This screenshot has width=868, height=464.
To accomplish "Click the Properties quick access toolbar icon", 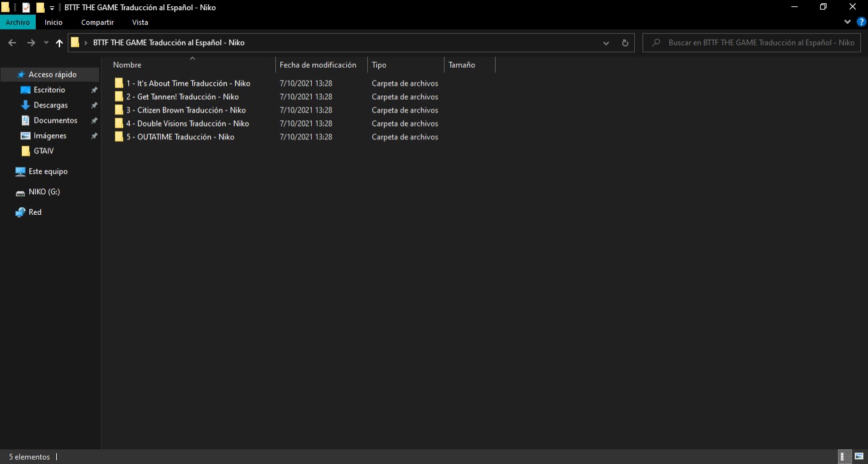I will 26,8.
